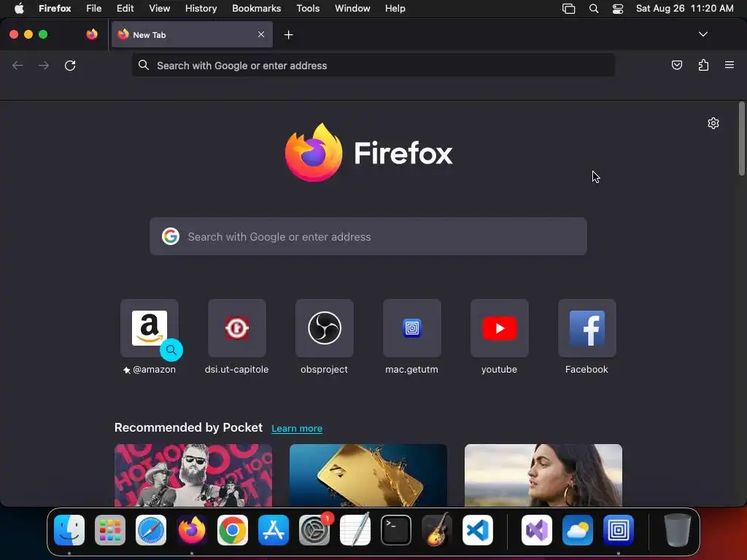Screen dimensions: 747x560
Task: Click the URL bar address field
Action: 373,65
